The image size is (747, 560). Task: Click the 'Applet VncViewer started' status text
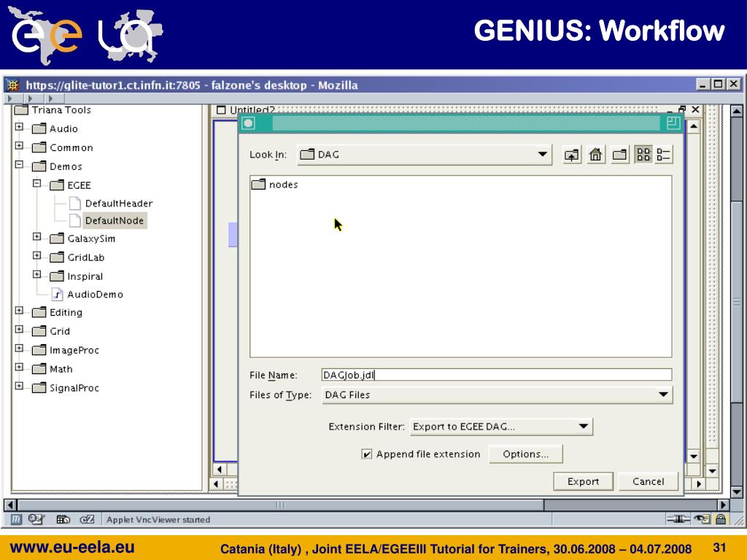pyautogui.click(x=158, y=519)
